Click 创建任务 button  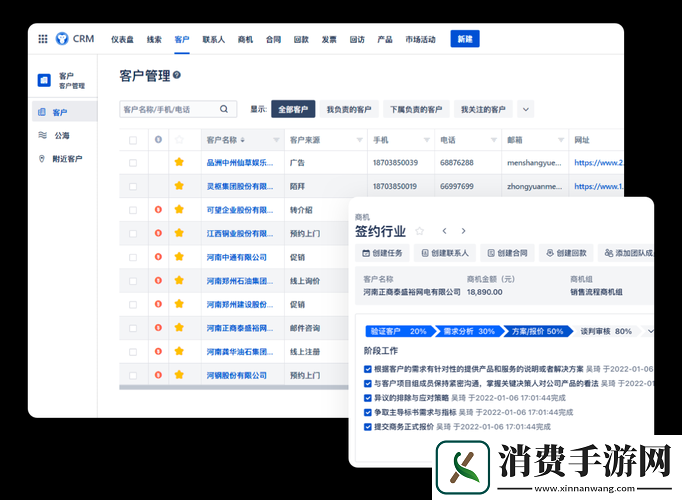click(382, 253)
